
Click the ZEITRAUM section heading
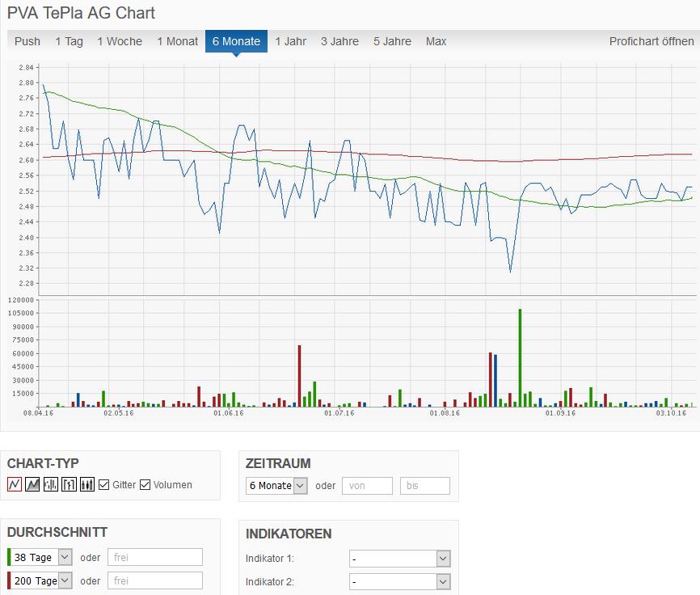(278, 463)
